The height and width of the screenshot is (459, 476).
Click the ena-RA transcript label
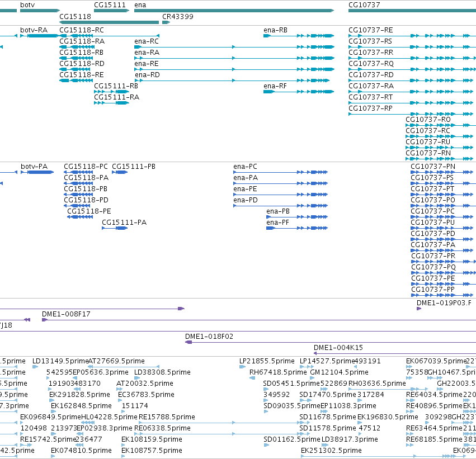coord(147,53)
